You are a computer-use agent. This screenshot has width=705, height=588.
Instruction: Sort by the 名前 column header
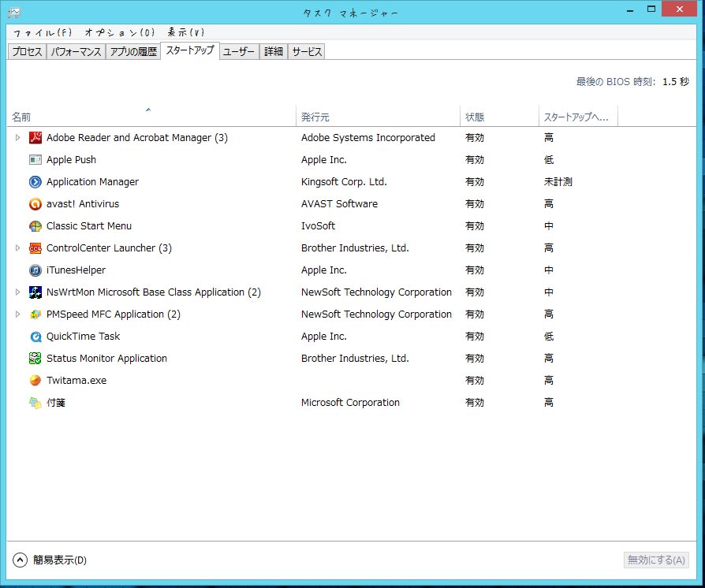(151, 116)
